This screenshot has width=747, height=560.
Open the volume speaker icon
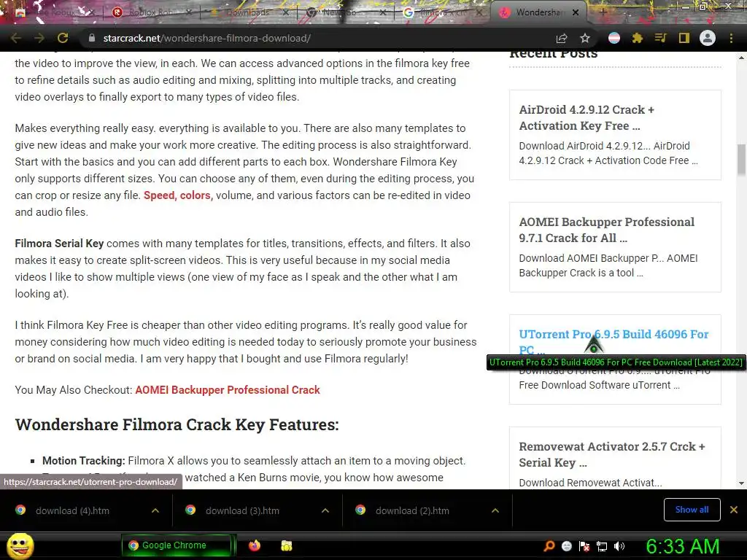point(619,546)
